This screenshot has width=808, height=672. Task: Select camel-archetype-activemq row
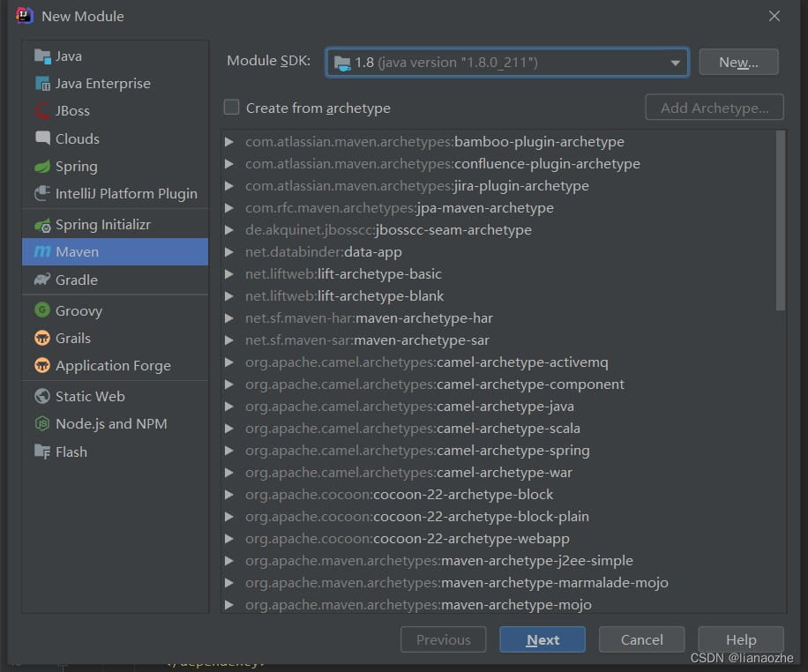click(498, 362)
